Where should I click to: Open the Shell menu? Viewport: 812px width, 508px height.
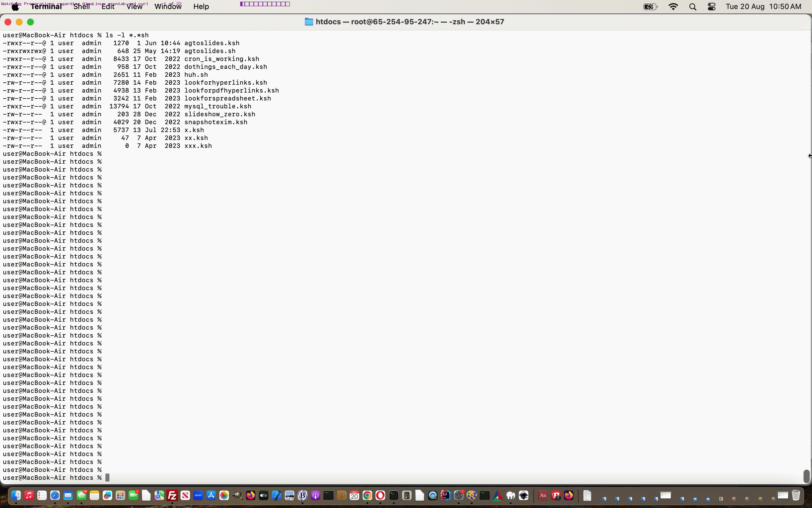(81, 7)
